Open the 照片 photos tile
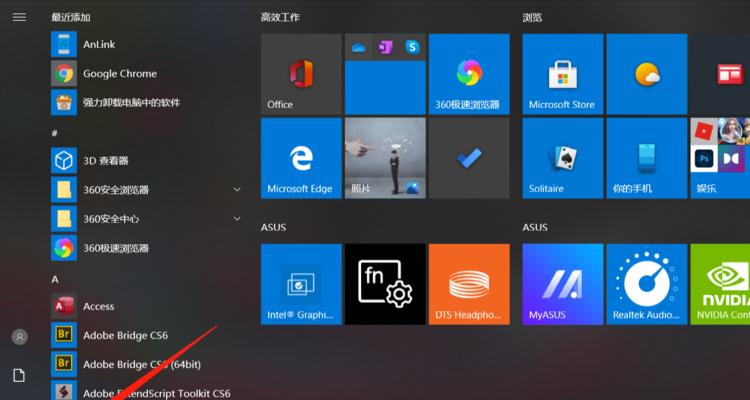 (x=385, y=158)
